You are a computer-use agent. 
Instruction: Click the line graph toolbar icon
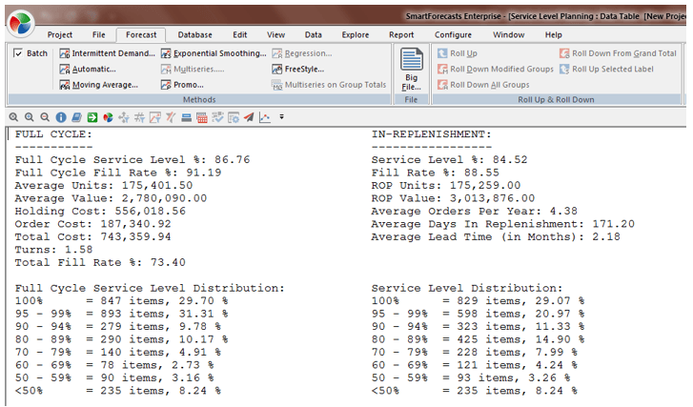[265, 117]
